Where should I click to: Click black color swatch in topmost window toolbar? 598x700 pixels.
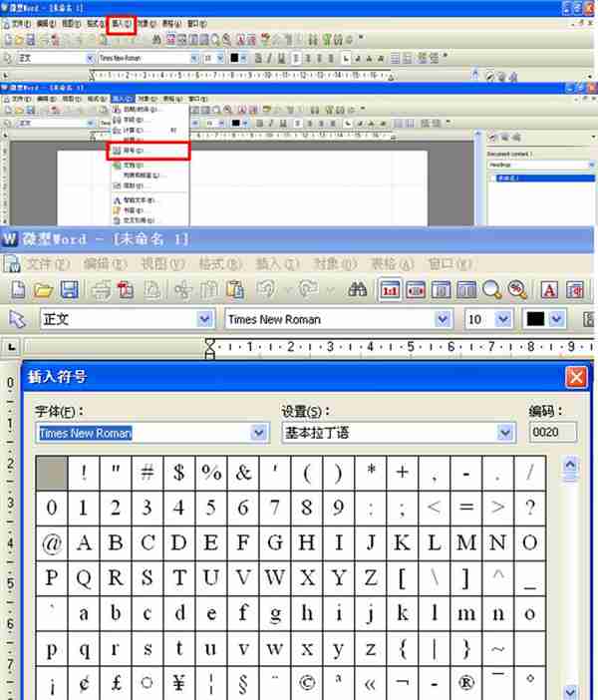[x=234, y=58]
